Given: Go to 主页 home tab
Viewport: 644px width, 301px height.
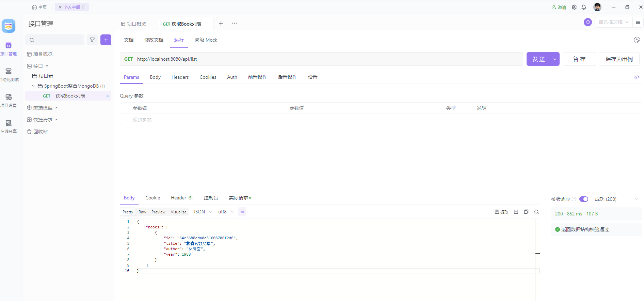Looking at the screenshot, I should pos(39,7).
